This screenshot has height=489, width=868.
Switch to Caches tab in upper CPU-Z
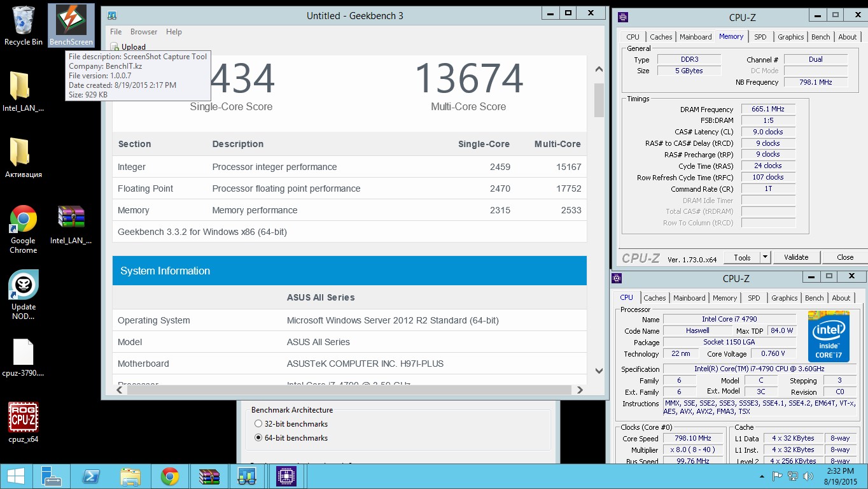661,37
